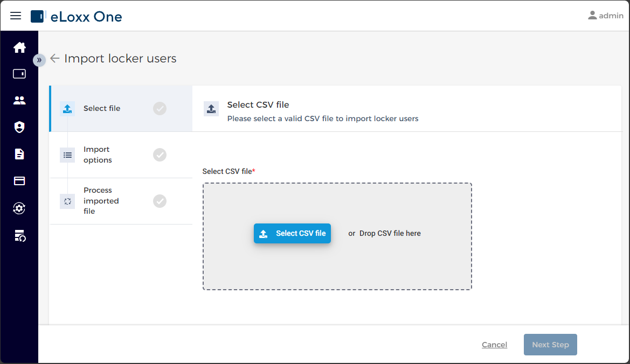Viewport: 630px width, 364px height.
Task: Open the gear settings sidebar icon
Action: pyautogui.click(x=19, y=208)
